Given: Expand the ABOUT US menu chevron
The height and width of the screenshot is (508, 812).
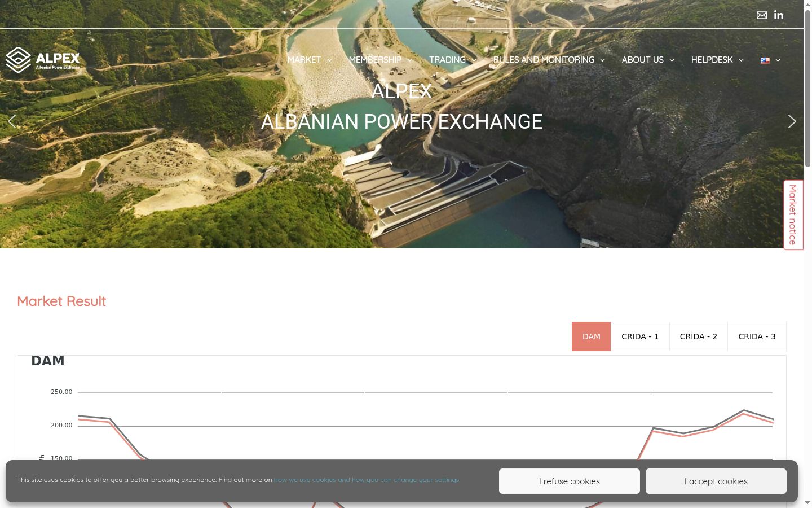Looking at the screenshot, I should tap(672, 60).
